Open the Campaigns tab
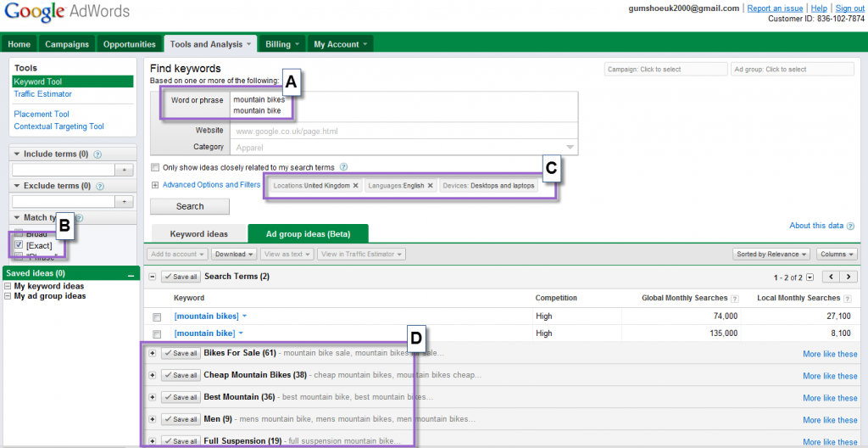 (x=67, y=44)
